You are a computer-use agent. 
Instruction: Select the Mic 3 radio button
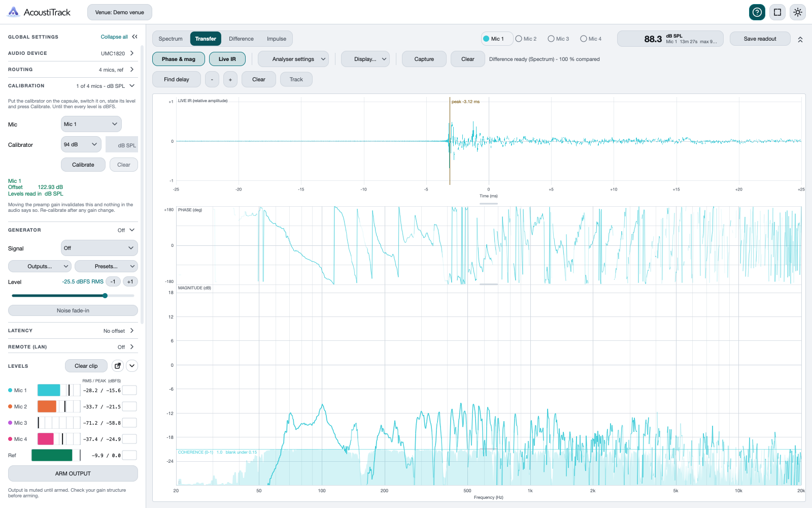click(x=558, y=39)
